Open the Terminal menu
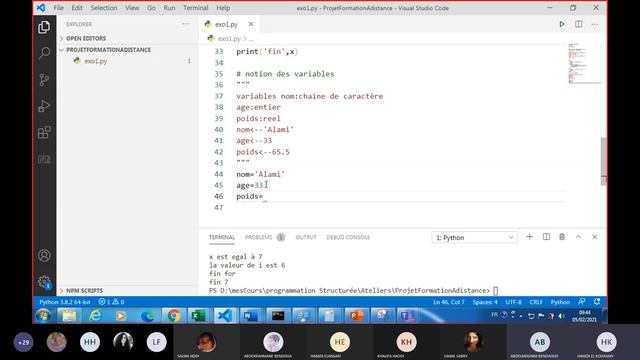Image resolution: width=640 pixels, height=360 pixels. pos(196,8)
